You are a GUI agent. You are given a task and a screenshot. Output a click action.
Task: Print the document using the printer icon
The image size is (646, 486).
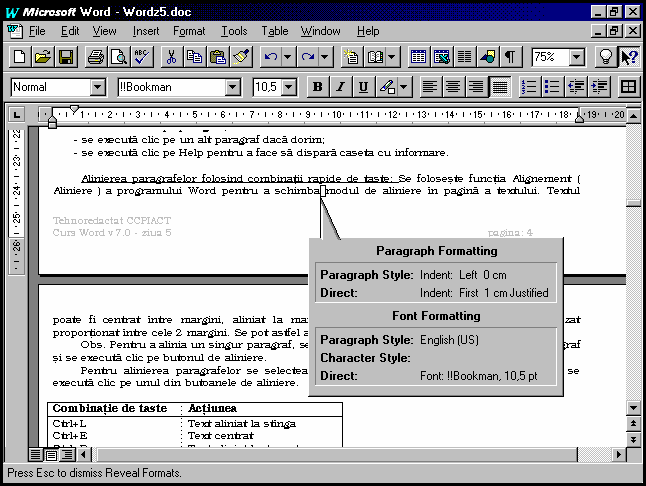coord(96,56)
